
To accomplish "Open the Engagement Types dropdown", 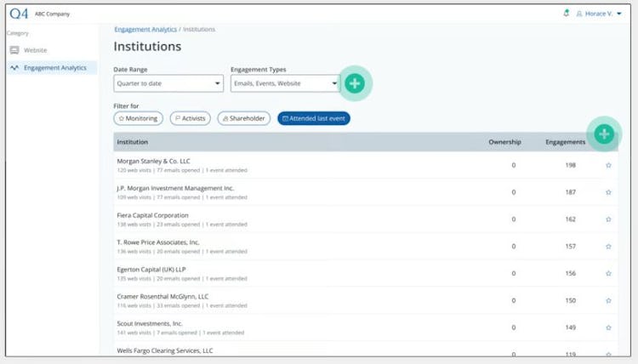I will (285, 83).
